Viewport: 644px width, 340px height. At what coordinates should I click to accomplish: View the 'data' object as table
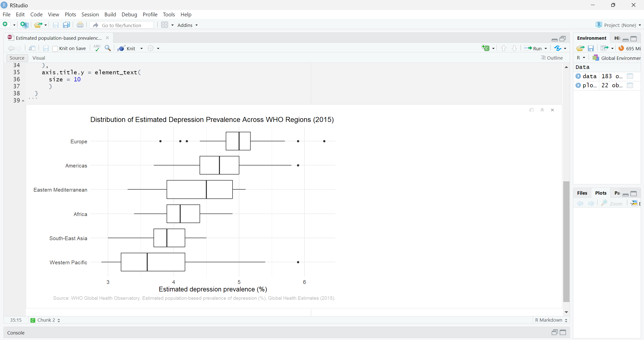(630, 76)
